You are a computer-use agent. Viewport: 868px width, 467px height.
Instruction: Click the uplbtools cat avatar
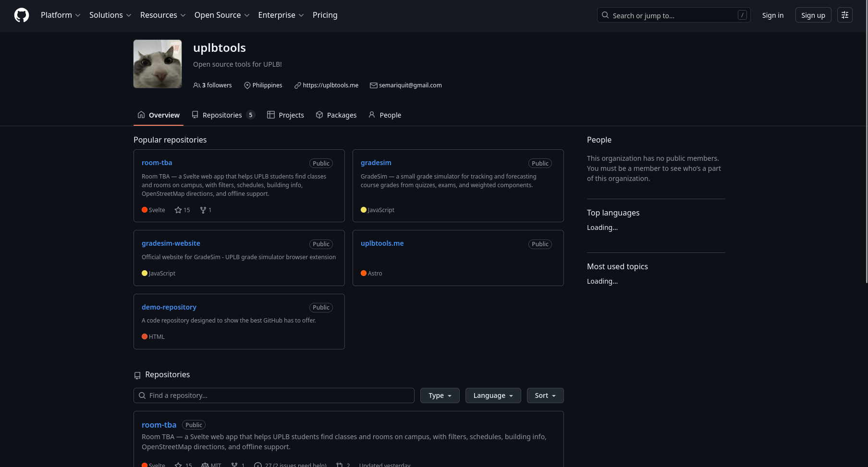158,64
